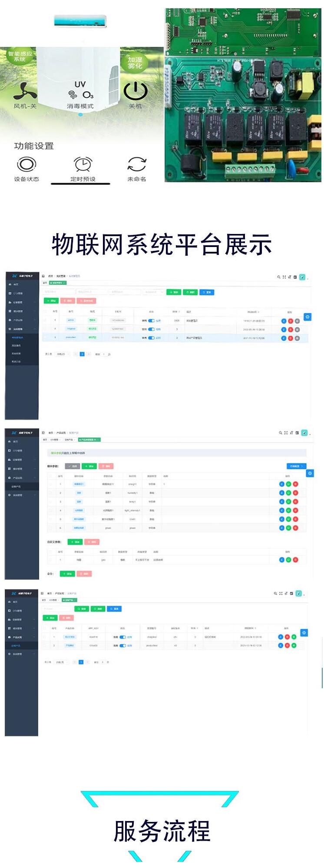Tick select-all checkbox in 自定义参数 table header
The image size is (324, 868).
[x=50, y=551]
